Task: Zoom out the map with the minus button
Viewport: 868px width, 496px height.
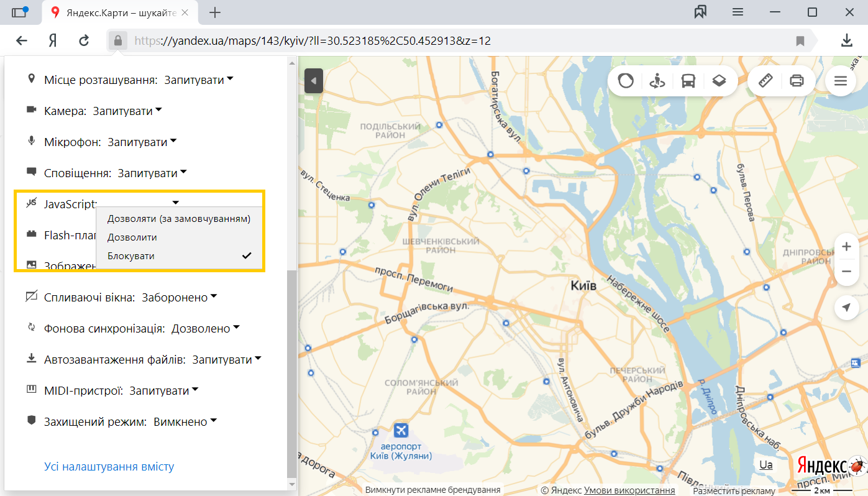Action: click(846, 272)
